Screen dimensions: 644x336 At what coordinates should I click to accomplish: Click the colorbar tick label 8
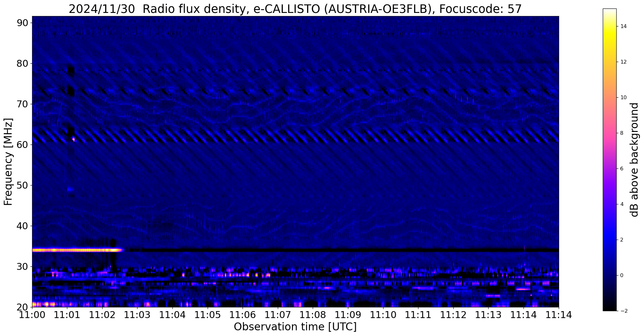[x=621, y=133]
